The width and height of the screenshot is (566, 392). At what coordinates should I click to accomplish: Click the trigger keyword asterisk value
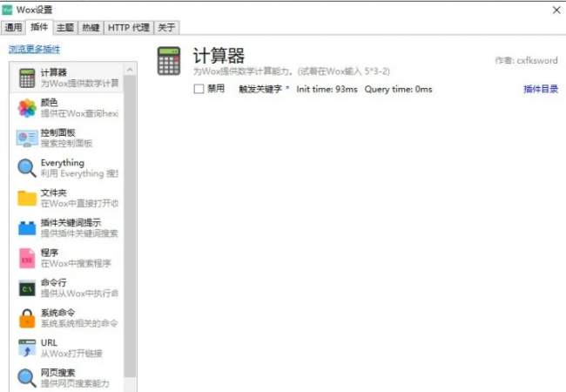click(287, 88)
